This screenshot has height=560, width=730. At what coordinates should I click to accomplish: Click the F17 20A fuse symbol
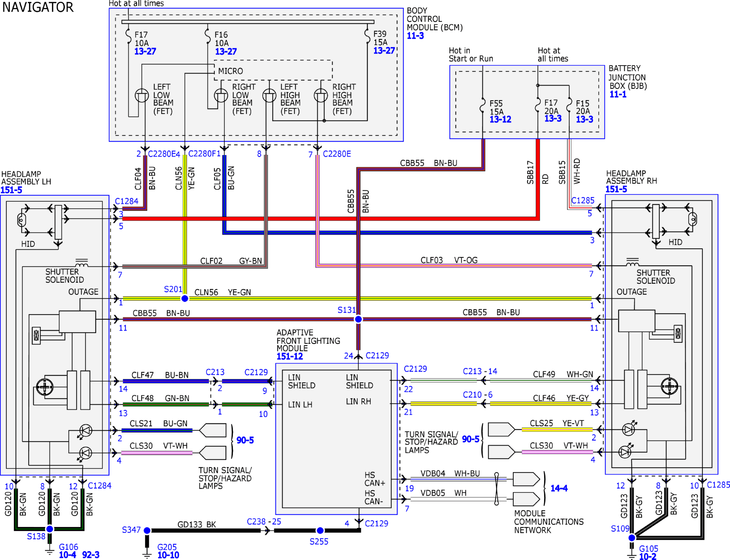[538, 105]
